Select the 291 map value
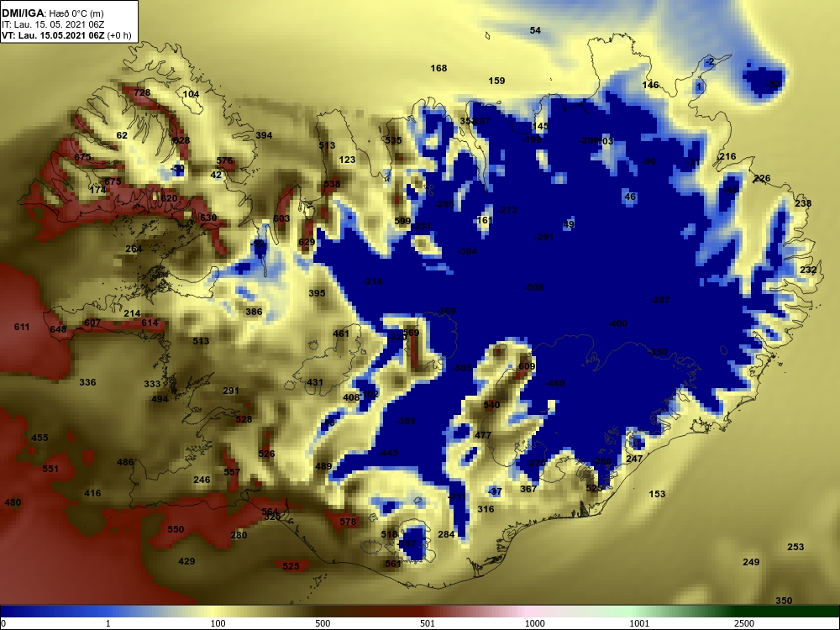The width and height of the screenshot is (840, 630). pyautogui.click(x=231, y=391)
